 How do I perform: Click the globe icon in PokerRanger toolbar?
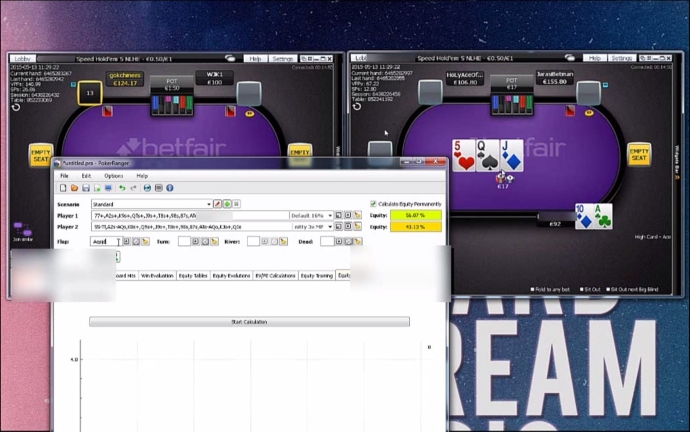[147, 188]
